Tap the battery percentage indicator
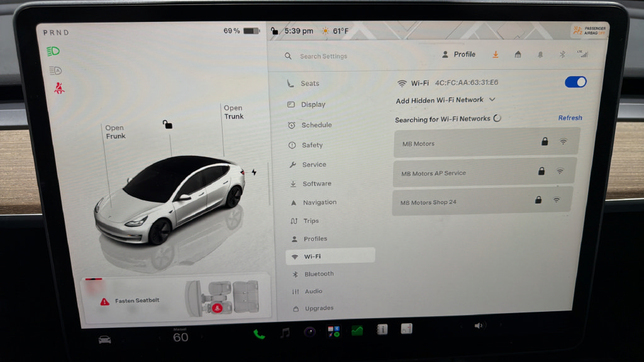This screenshot has width=644, height=362. (241, 31)
